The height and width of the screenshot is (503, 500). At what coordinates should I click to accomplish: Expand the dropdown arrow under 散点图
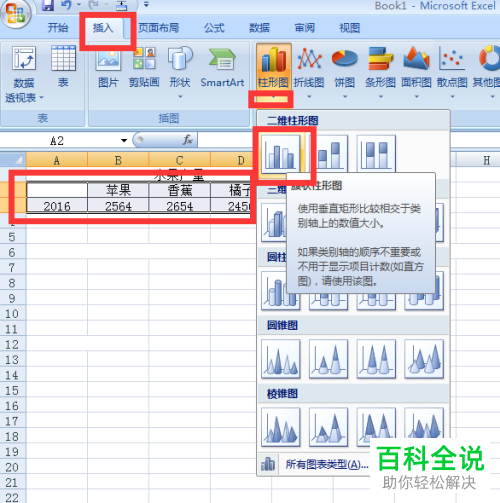(x=452, y=97)
